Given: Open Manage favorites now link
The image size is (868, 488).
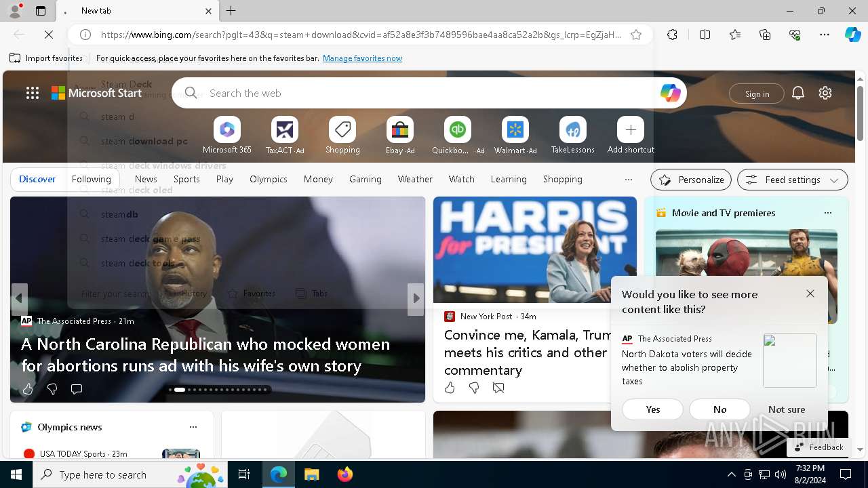Looking at the screenshot, I should click(363, 58).
